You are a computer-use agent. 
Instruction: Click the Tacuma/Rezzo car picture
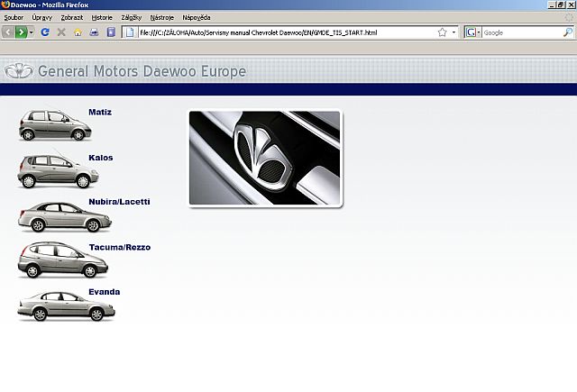point(62,260)
